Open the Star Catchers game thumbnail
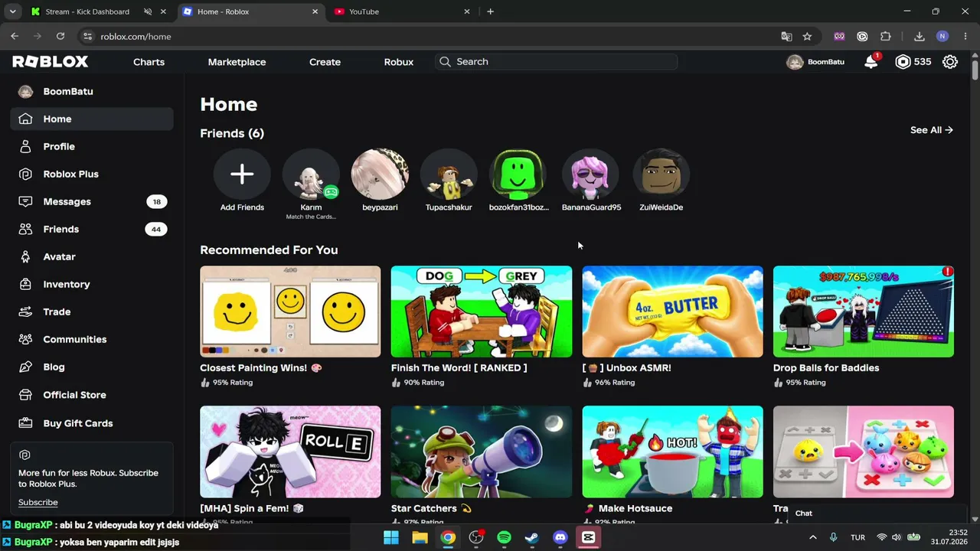 click(482, 452)
